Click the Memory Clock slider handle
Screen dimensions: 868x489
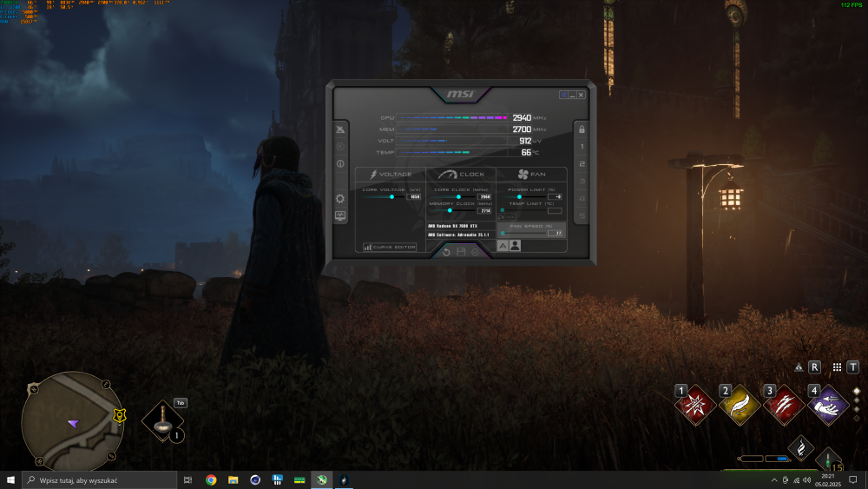click(x=450, y=210)
